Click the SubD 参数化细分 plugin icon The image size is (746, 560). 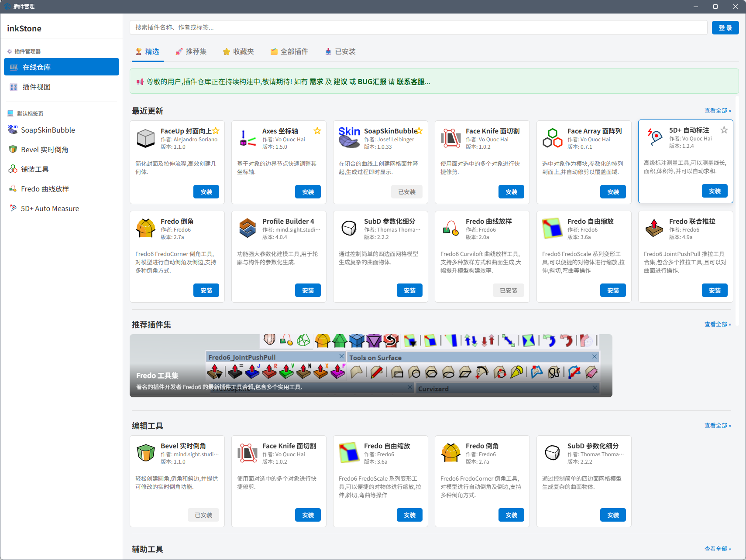click(349, 228)
